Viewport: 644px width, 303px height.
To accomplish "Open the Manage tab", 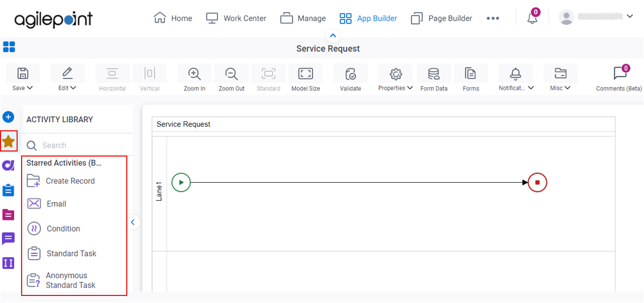I will tap(303, 18).
